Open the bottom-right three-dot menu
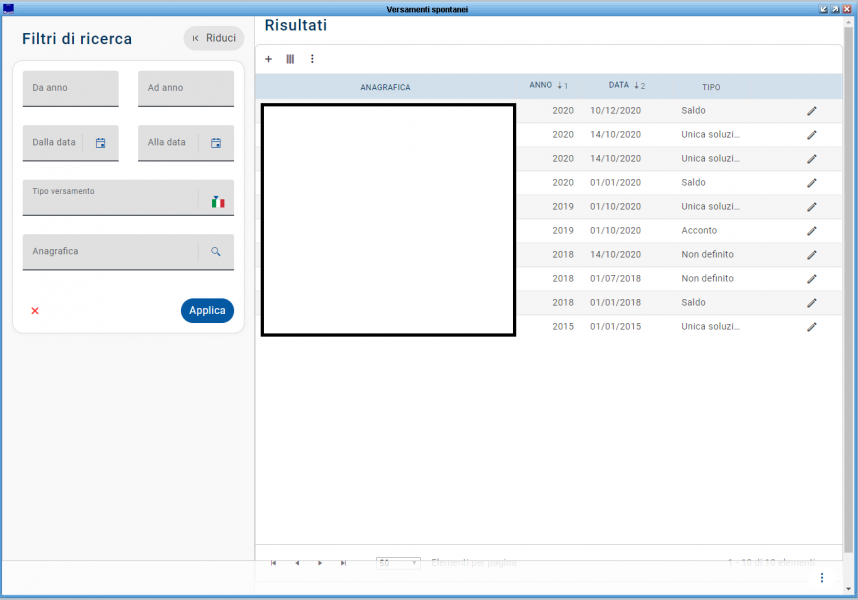858x600 pixels. [821, 578]
